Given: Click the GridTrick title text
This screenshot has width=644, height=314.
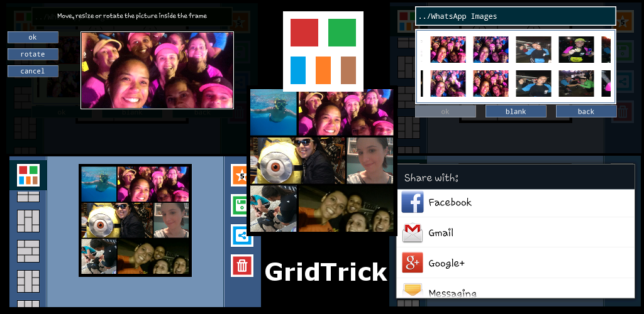Looking at the screenshot, I should tap(326, 272).
